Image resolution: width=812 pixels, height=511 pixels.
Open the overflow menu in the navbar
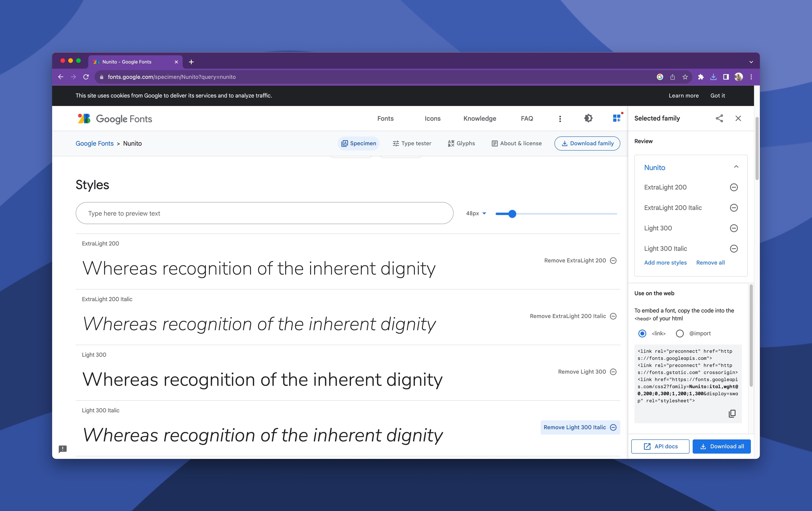[x=560, y=118]
